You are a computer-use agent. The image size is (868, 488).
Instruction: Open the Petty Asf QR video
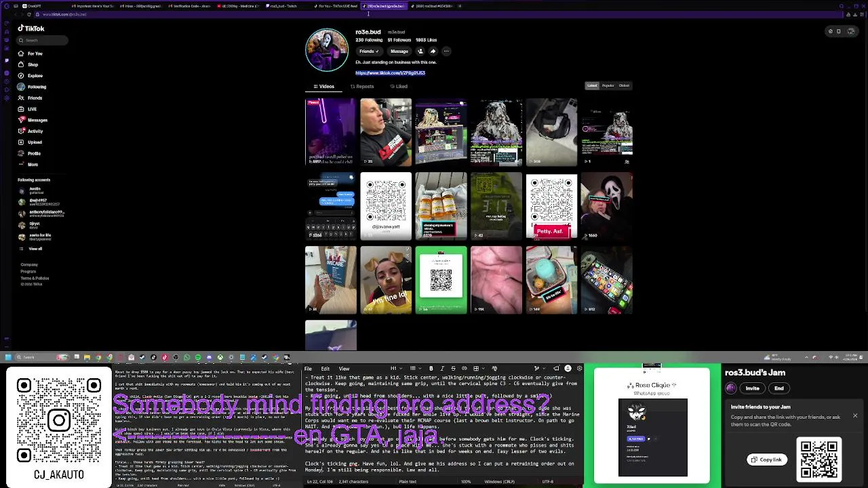(551, 206)
